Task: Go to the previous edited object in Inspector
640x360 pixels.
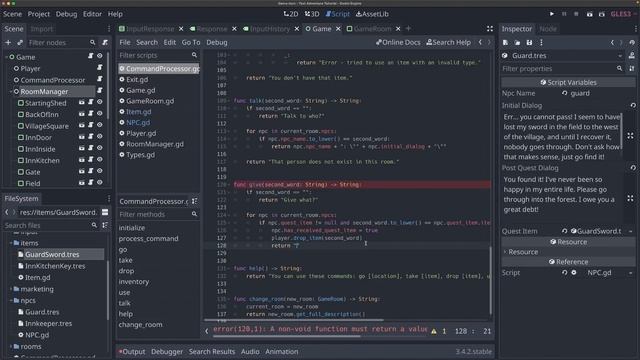Action: (612, 42)
